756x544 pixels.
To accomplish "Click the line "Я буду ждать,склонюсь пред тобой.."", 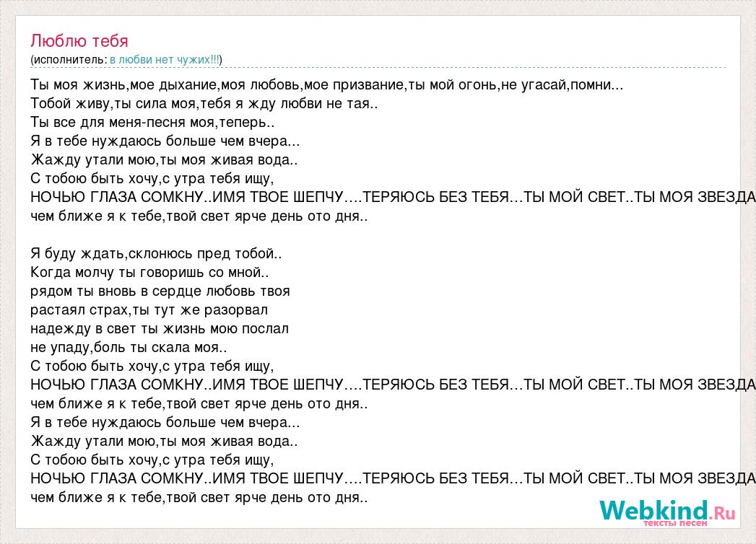I will (x=156, y=253).
